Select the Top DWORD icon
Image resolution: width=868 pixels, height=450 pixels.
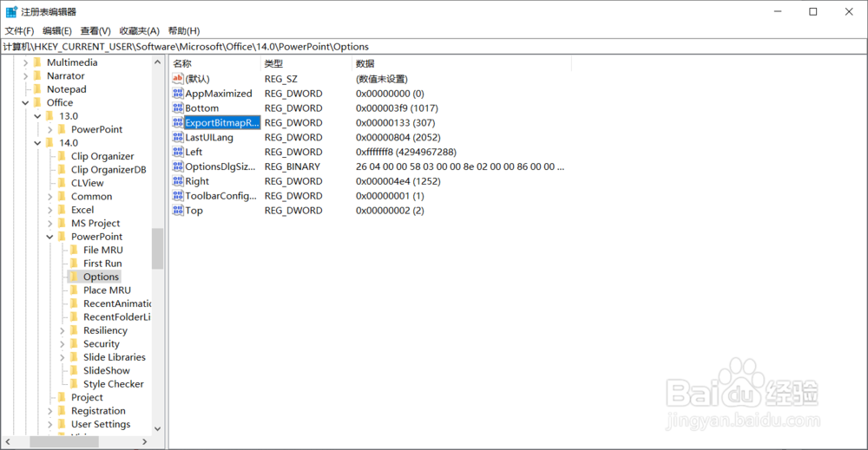(178, 211)
